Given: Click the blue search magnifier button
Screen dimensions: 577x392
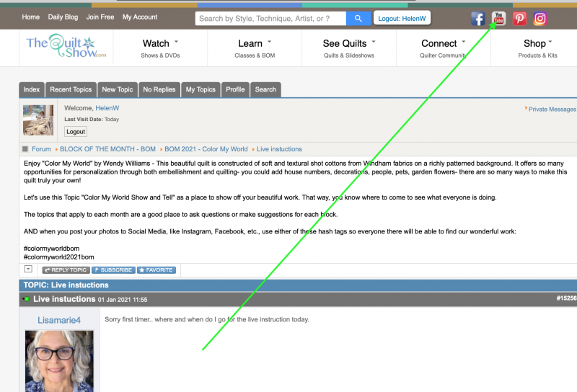Looking at the screenshot, I should (356, 18).
